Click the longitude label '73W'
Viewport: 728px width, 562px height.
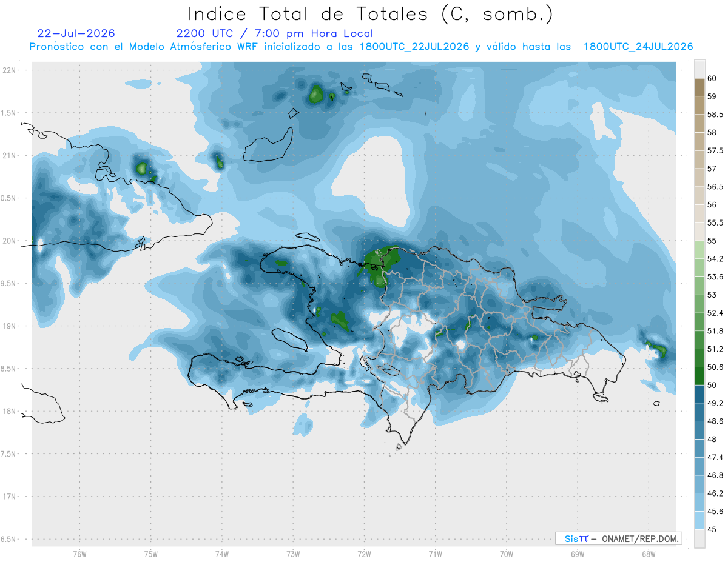(x=292, y=554)
